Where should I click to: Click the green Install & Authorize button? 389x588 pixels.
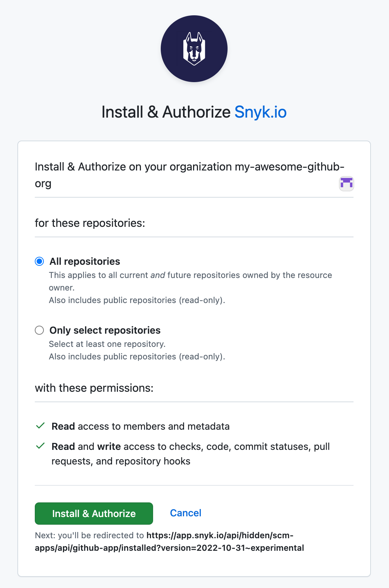click(x=93, y=513)
